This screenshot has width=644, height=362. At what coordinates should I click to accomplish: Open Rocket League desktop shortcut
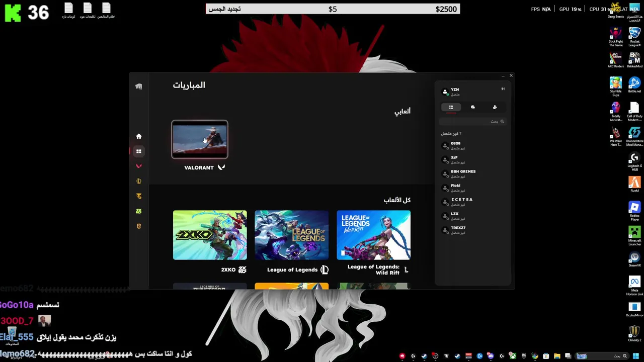point(634,37)
